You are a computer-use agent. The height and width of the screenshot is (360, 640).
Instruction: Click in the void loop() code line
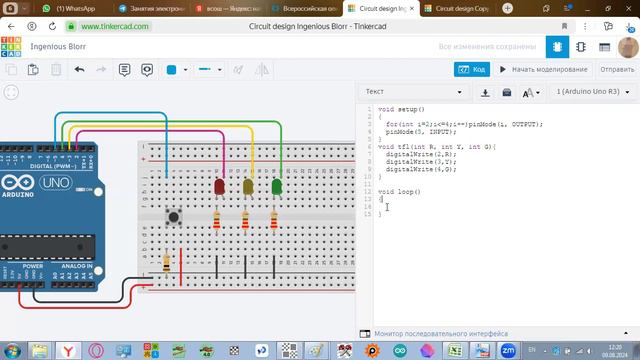(x=399, y=191)
